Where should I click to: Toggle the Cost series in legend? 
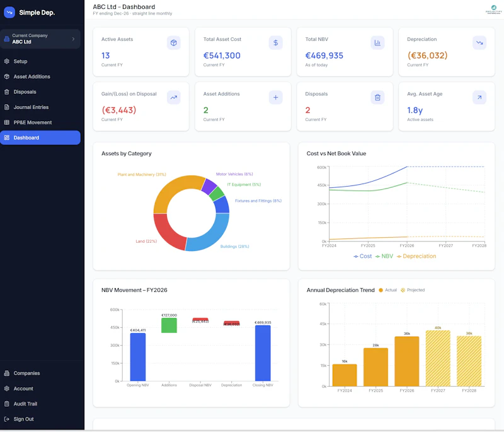point(363,257)
